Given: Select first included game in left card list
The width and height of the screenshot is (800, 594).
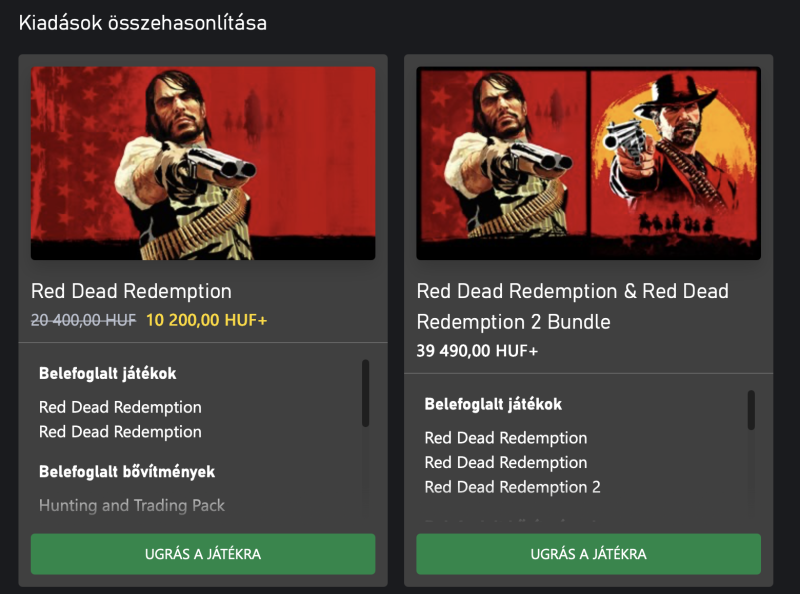Looking at the screenshot, I should coord(120,407).
